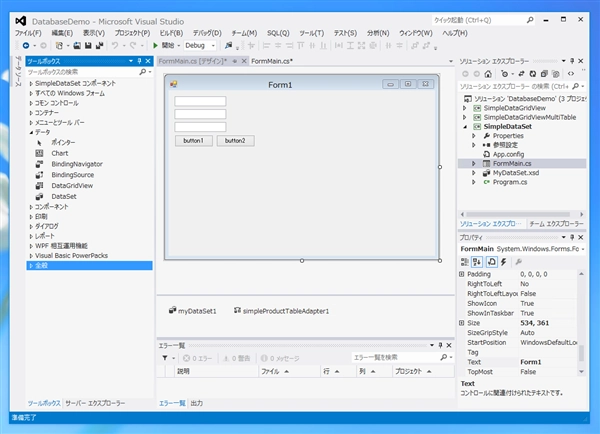The height and width of the screenshot is (434, 600).
Task: Click the Undo toolbar icon
Action: pyautogui.click(x=115, y=46)
